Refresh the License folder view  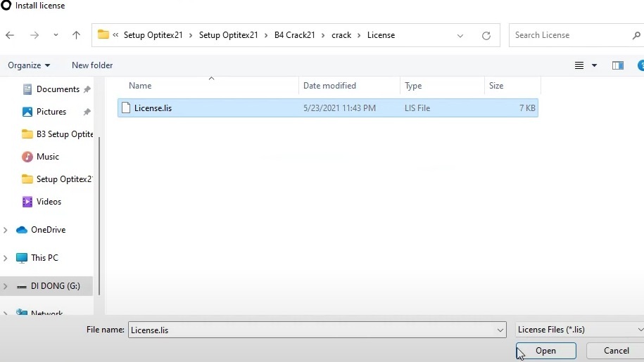[x=486, y=35]
